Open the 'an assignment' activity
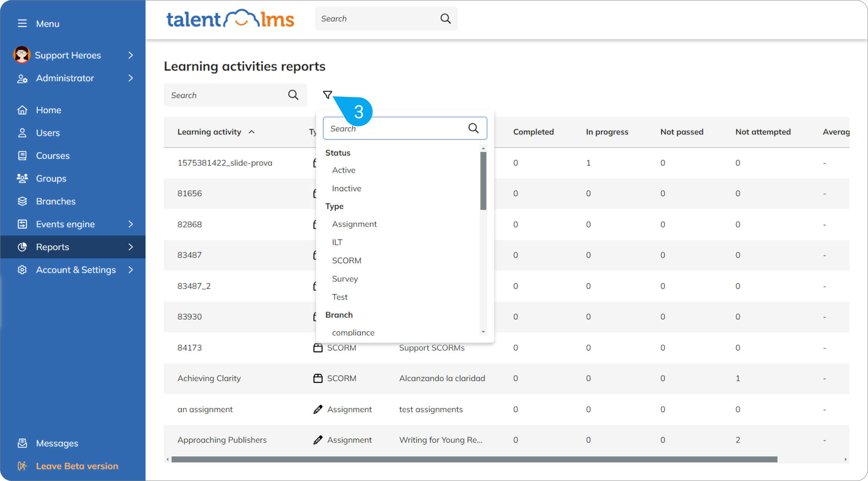Screen dimensions: 868x481 (x=205, y=409)
